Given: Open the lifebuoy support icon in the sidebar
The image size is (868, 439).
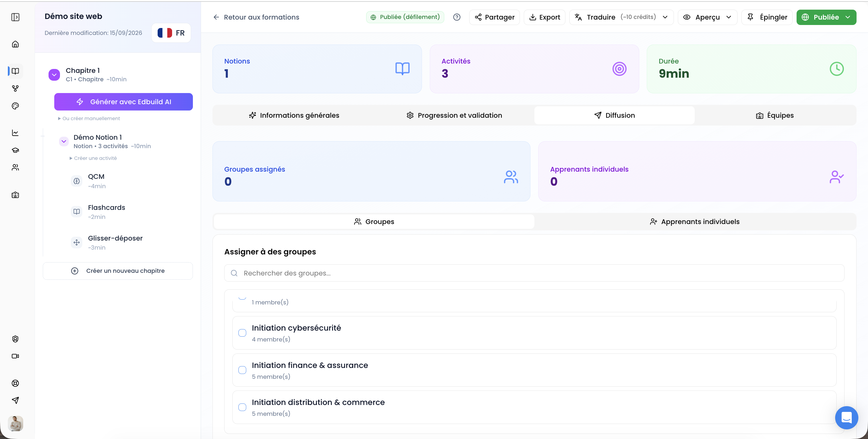Looking at the screenshot, I should (x=15, y=383).
